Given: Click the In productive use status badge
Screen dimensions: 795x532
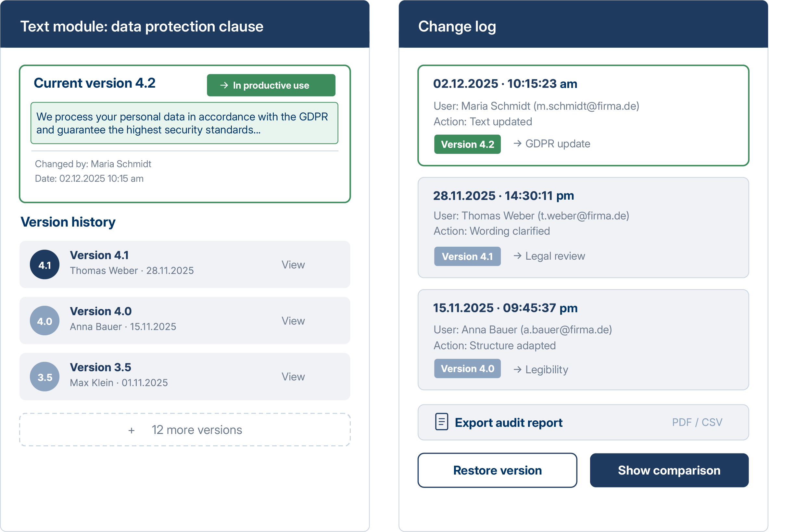Looking at the screenshot, I should (x=271, y=85).
